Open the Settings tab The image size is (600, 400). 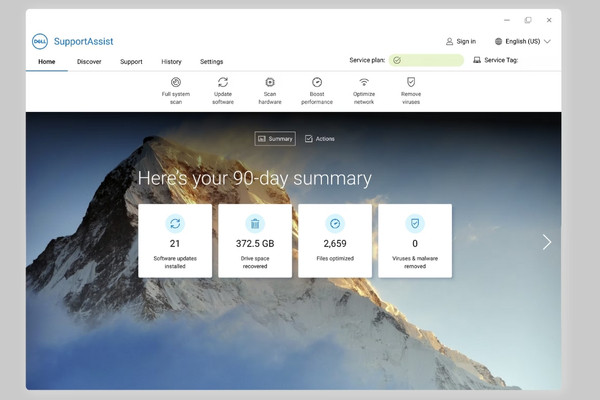[212, 62]
